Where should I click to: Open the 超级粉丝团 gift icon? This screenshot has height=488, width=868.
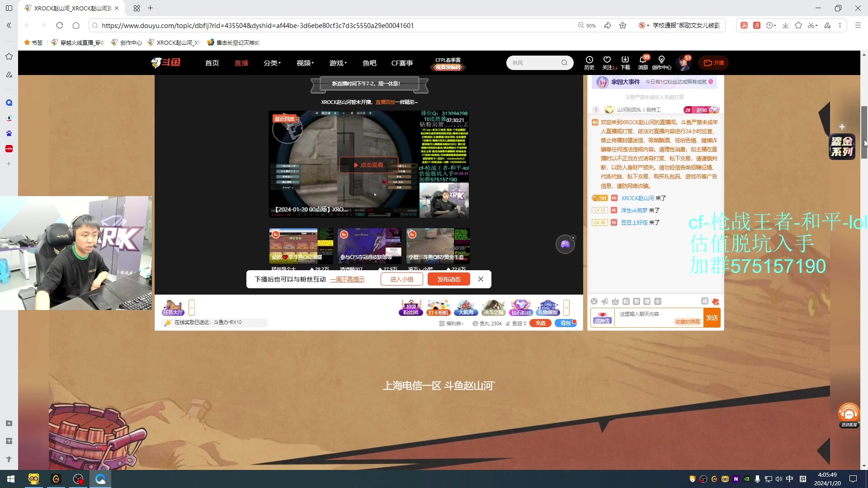coord(410,308)
